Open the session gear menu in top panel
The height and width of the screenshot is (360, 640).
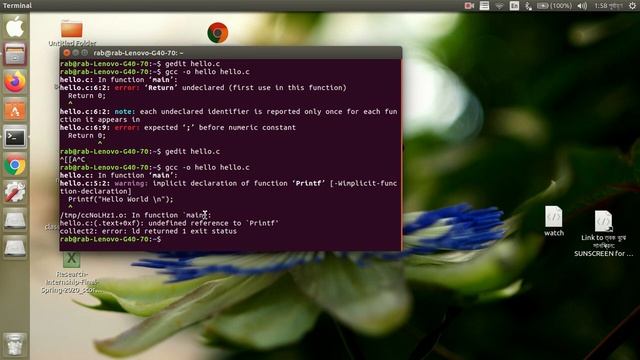click(632, 6)
